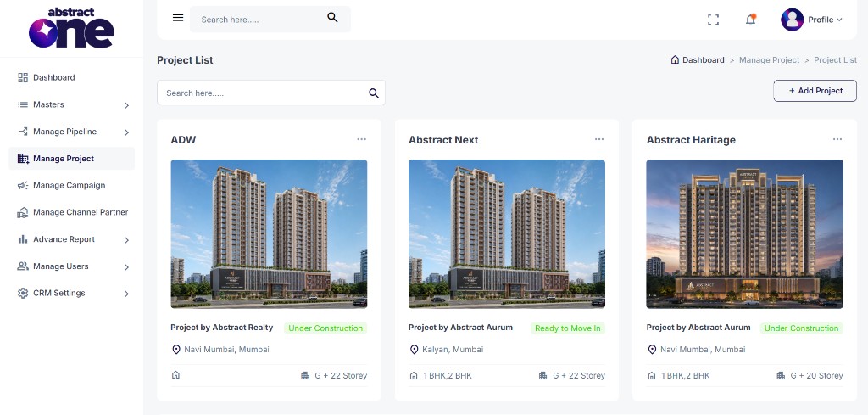
Task: Select Manage Project menu item
Action: tap(71, 159)
